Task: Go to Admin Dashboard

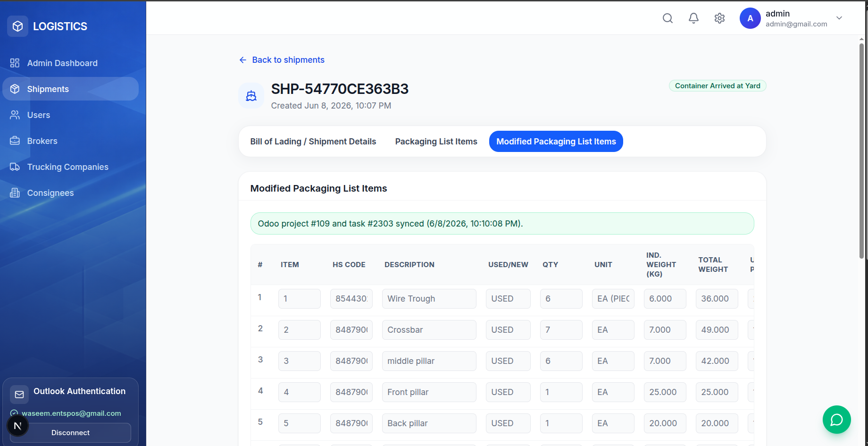Action: (x=70, y=63)
